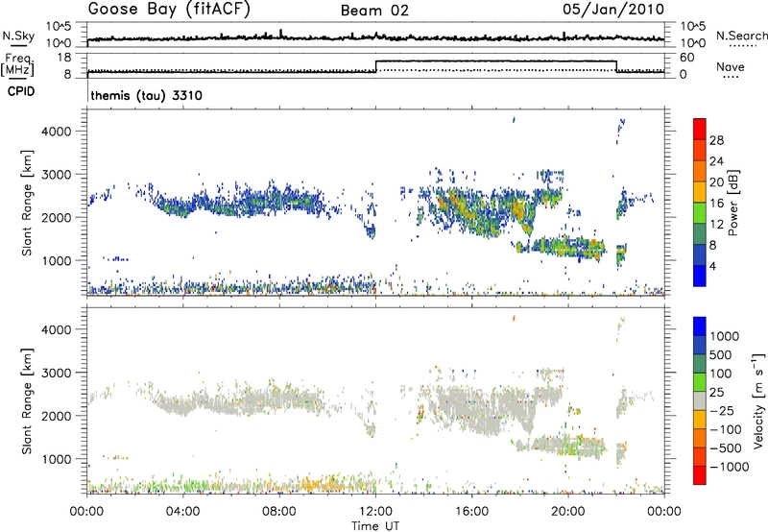
Task: Select the 'CPID' row label
Action: (x=21, y=91)
